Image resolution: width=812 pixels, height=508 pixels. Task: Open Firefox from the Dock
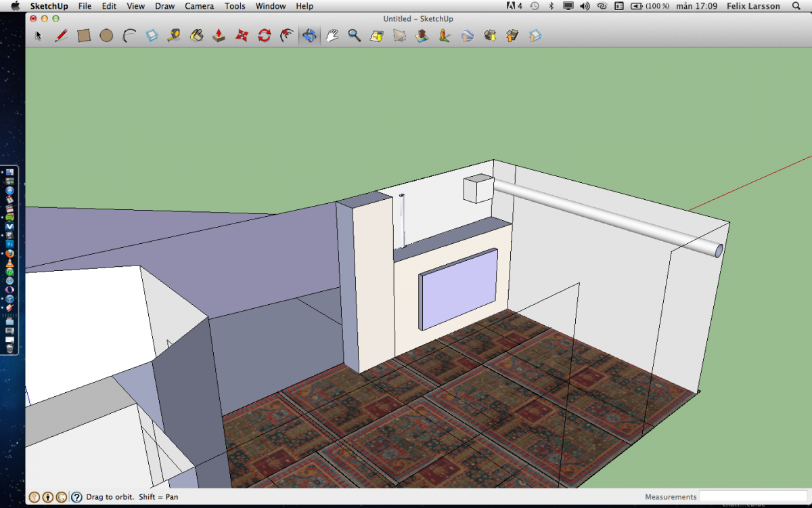[9, 253]
